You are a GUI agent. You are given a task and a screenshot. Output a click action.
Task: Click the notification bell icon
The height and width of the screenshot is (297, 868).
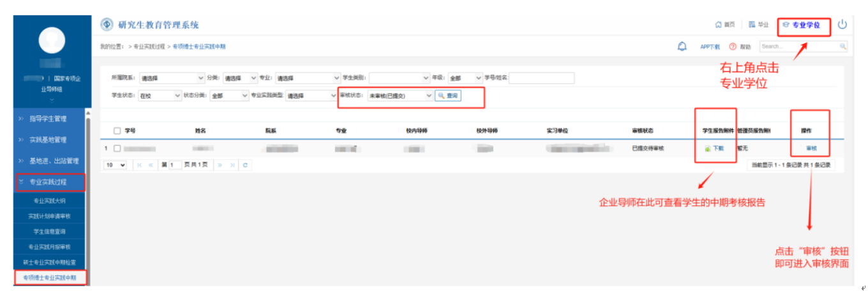click(682, 47)
